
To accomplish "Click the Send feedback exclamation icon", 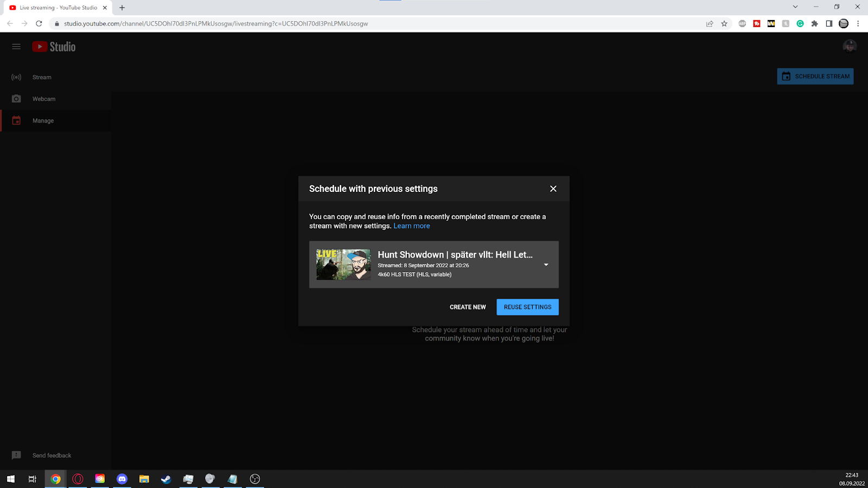I will click(x=16, y=455).
